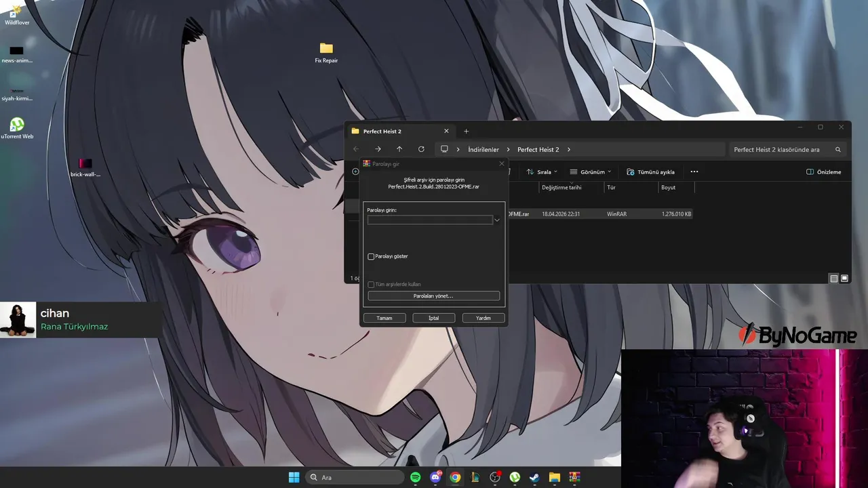Open help via the Yardım button
Image resolution: width=868 pixels, height=488 pixels.
pos(484,318)
